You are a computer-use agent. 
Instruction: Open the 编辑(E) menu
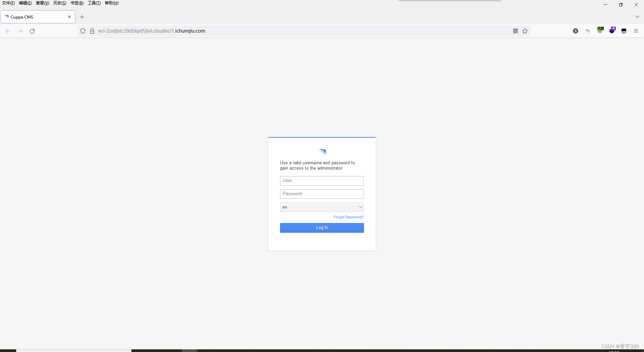pos(25,3)
